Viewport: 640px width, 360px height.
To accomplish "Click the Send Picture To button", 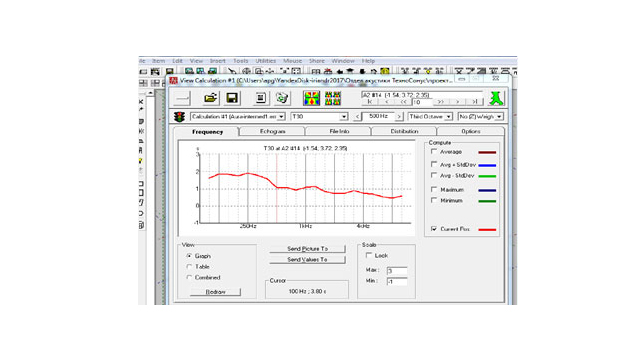I will pyautogui.click(x=307, y=249).
